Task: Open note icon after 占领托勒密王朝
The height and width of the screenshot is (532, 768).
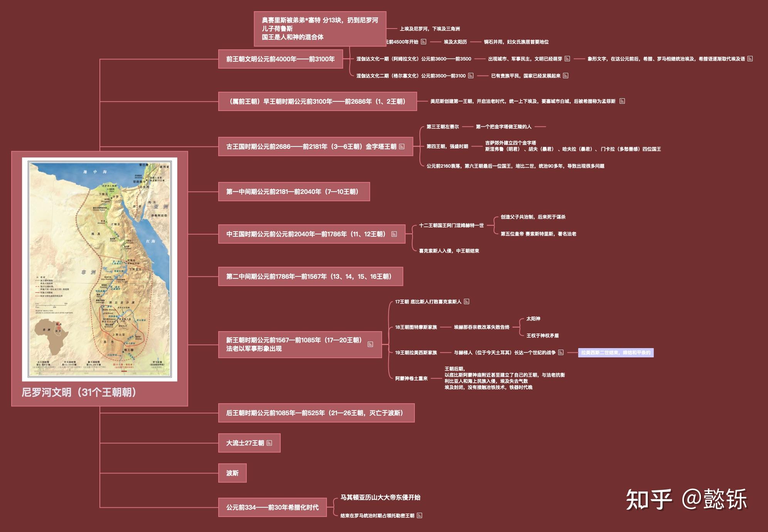Action: click(419, 515)
